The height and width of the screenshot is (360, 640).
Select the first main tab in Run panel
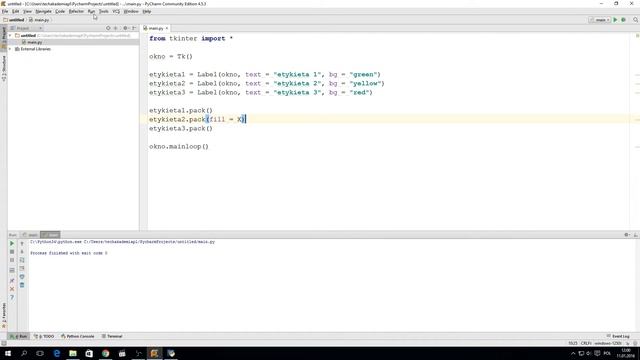[30, 235]
